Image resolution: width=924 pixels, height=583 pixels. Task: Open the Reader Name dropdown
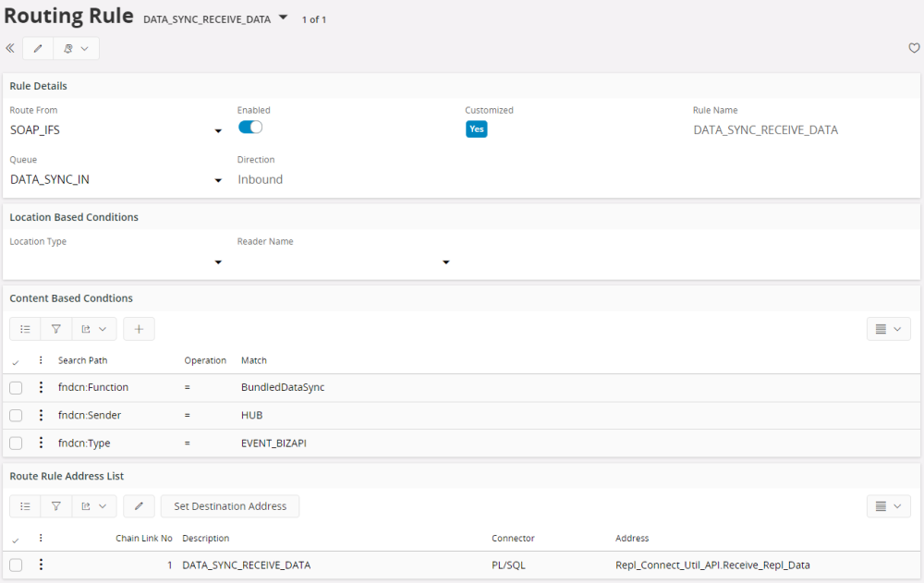pyautogui.click(x=445, y=263)
